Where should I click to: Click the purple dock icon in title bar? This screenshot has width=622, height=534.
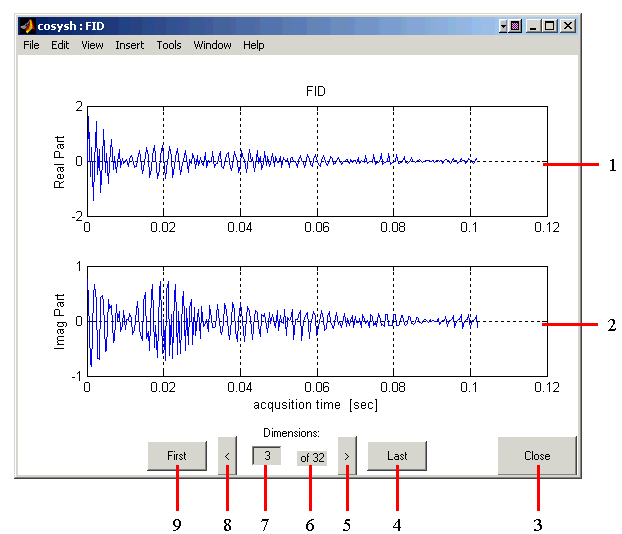coord(515,26)
